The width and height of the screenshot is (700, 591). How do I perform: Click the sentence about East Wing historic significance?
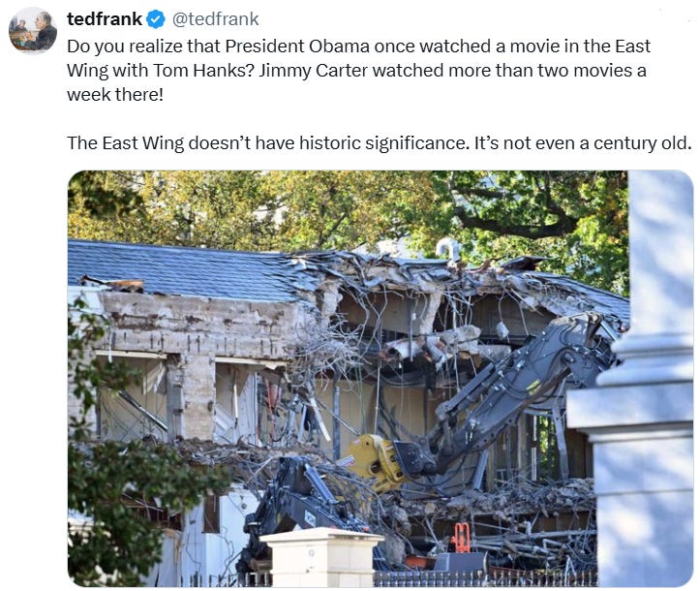click(x=379, y=143)
